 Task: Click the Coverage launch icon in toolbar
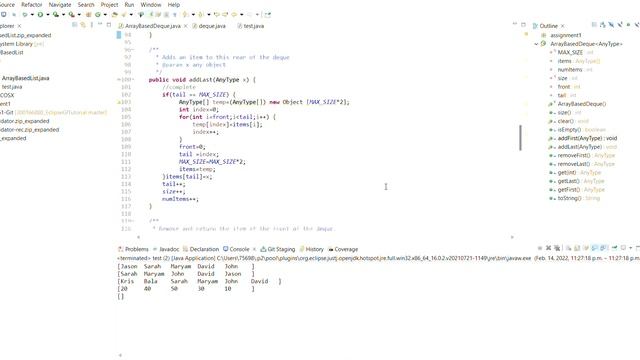coord(56,15)
